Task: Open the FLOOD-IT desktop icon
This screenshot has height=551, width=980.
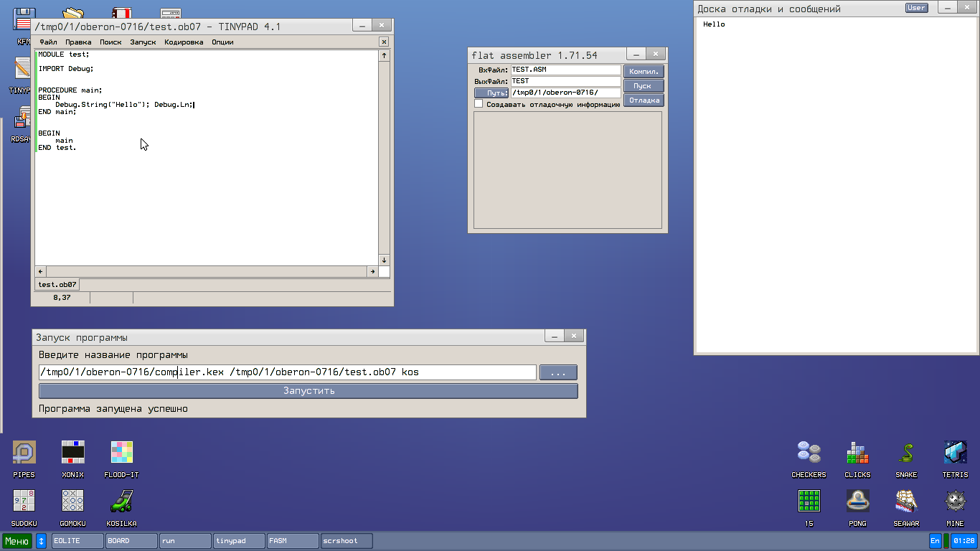Action: coord(121,453)
